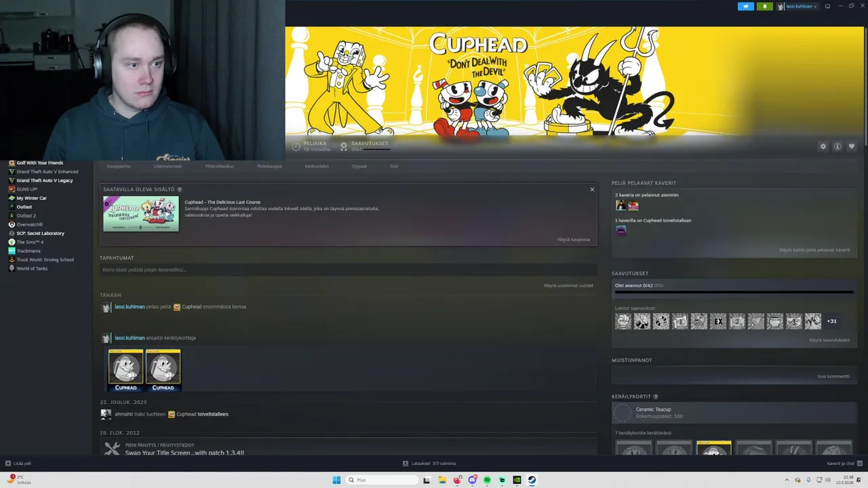Click Näytä uusimmat uutiset link
868x488 pixels.
568,285
